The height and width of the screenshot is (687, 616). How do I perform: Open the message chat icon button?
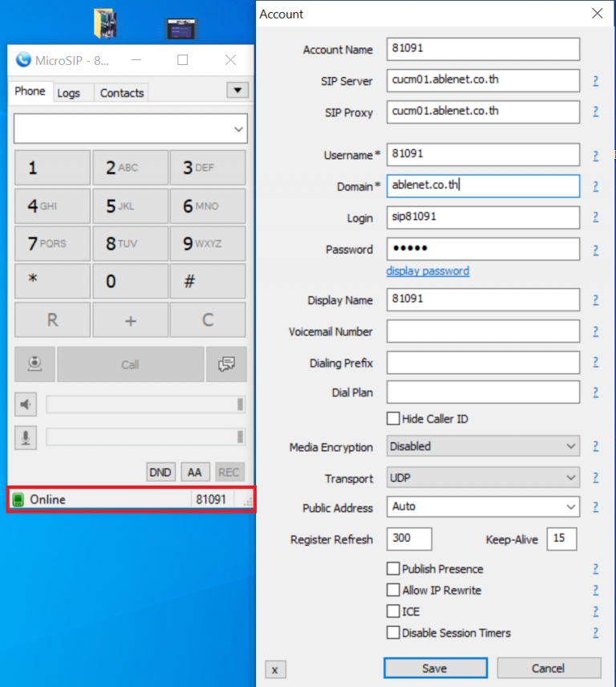point(226,364)
